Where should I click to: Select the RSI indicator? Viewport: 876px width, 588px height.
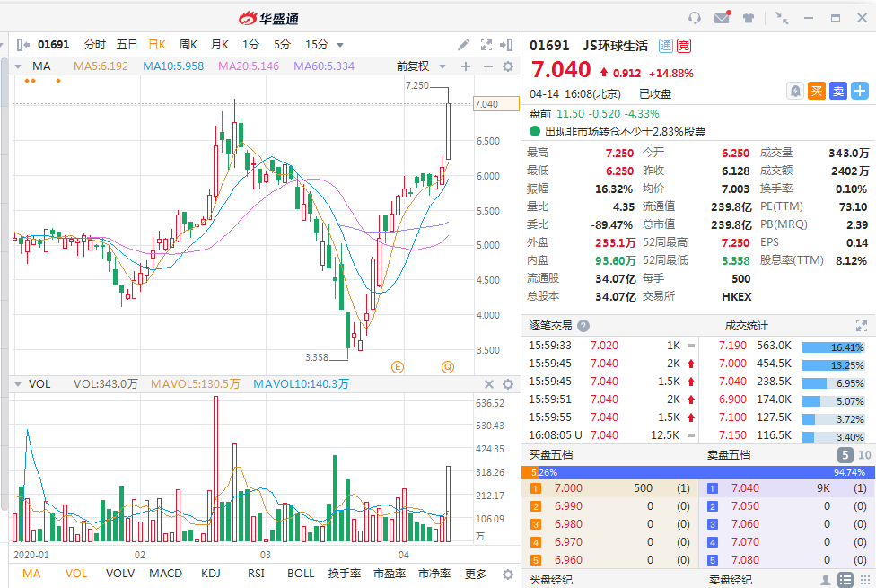click(x=256, y=574)
